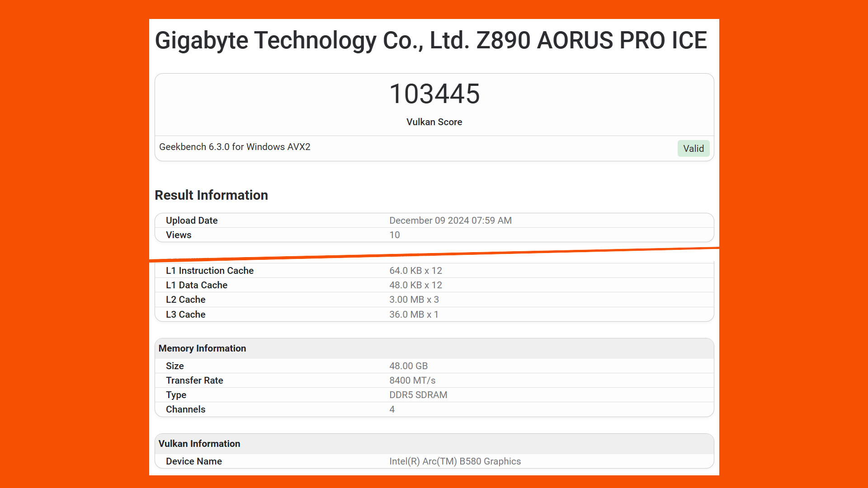Click the Result Information heading
Image resolution: width=868 pixels, height=488 pixels.
point(211,195)
